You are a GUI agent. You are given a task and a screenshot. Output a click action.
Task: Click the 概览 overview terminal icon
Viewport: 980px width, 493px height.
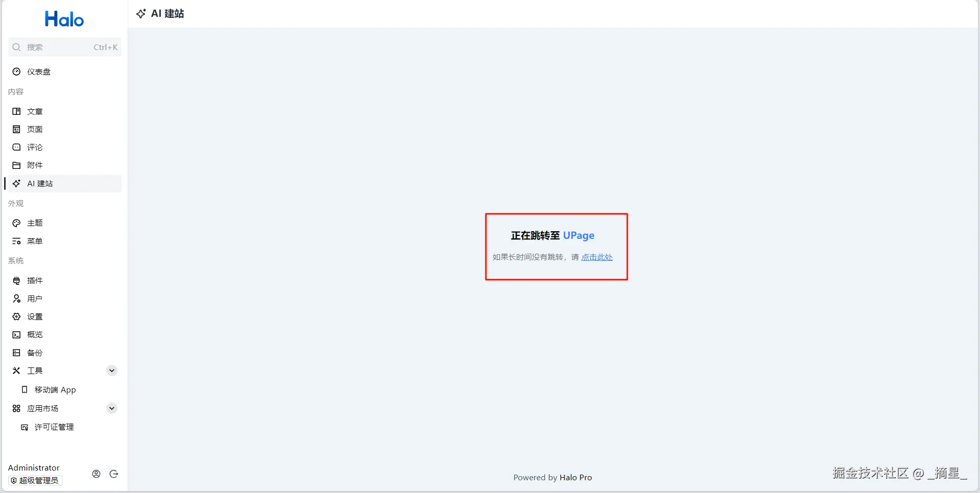(x=16, y=335)
